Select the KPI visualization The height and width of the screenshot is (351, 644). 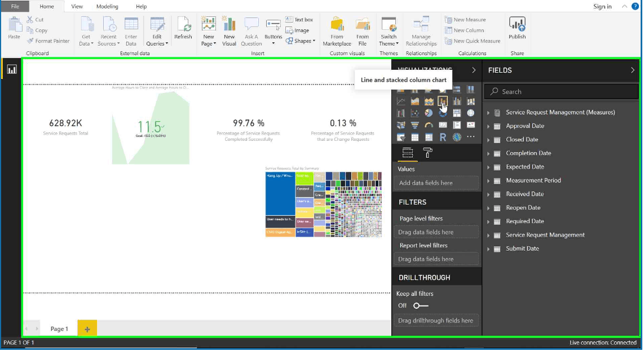(x=471, y=125)
